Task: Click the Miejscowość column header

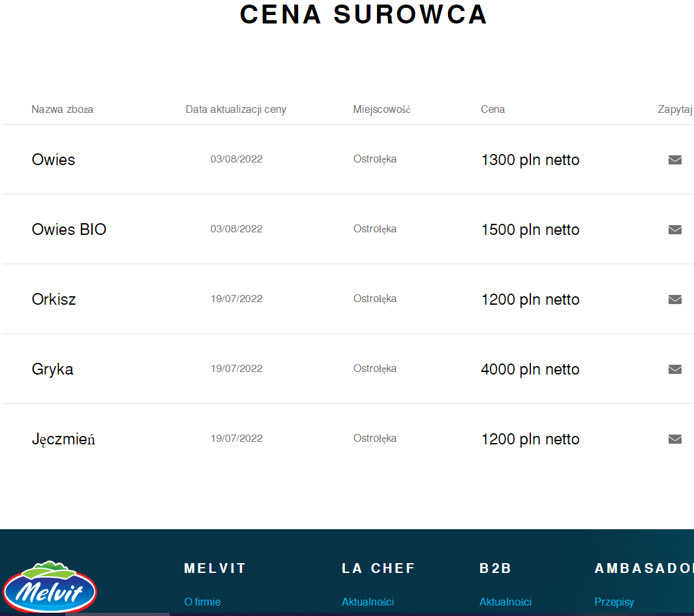Action: (382, 110)
